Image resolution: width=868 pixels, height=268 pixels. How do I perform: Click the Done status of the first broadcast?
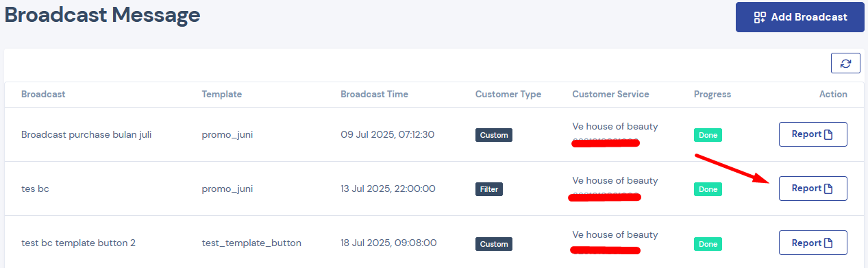(x=708, y=135)
